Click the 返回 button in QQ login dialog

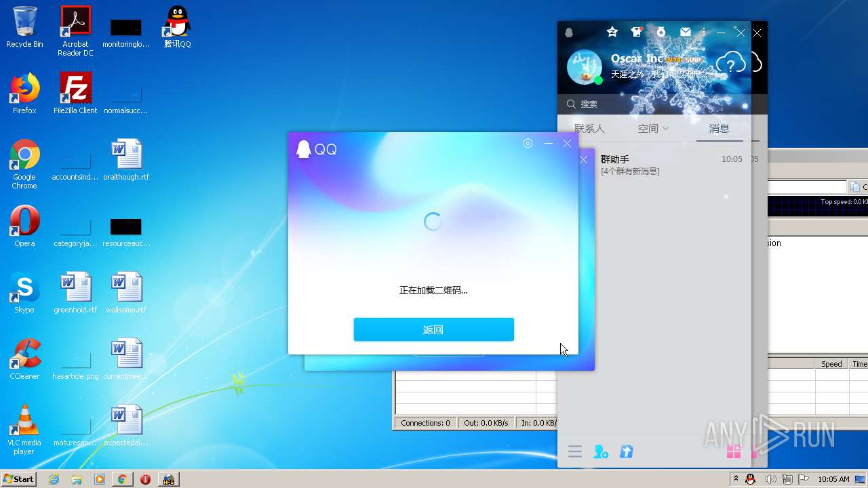click(434, 329)
